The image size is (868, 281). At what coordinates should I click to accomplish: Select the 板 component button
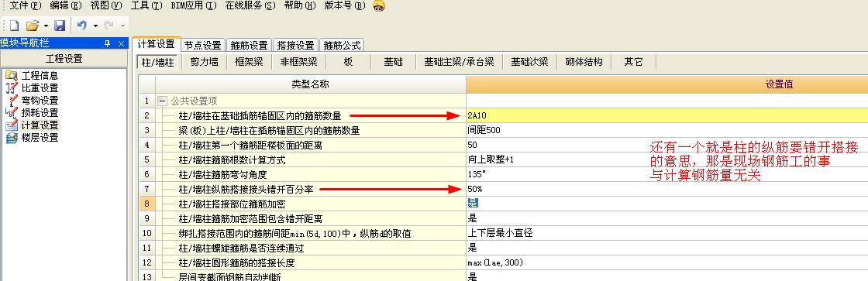[x=348, y=62]
